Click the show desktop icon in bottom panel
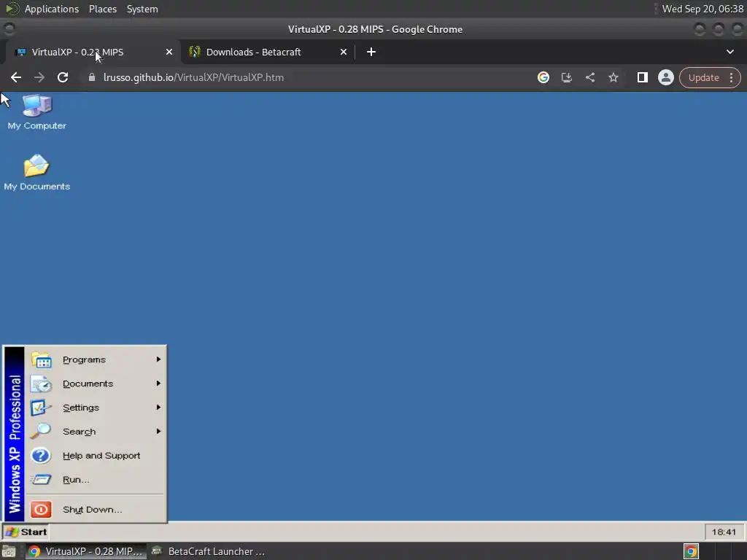This screenshot has width=747, height=560. 9,551
